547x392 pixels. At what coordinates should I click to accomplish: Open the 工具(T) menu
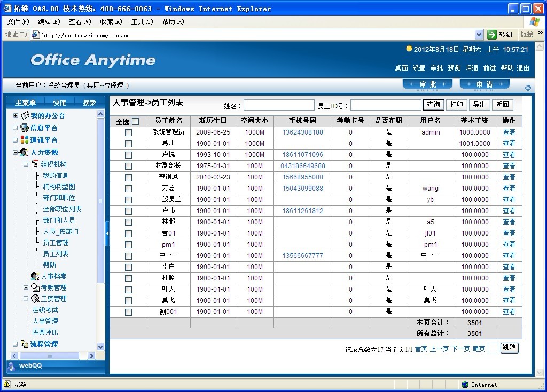(142, 22)
